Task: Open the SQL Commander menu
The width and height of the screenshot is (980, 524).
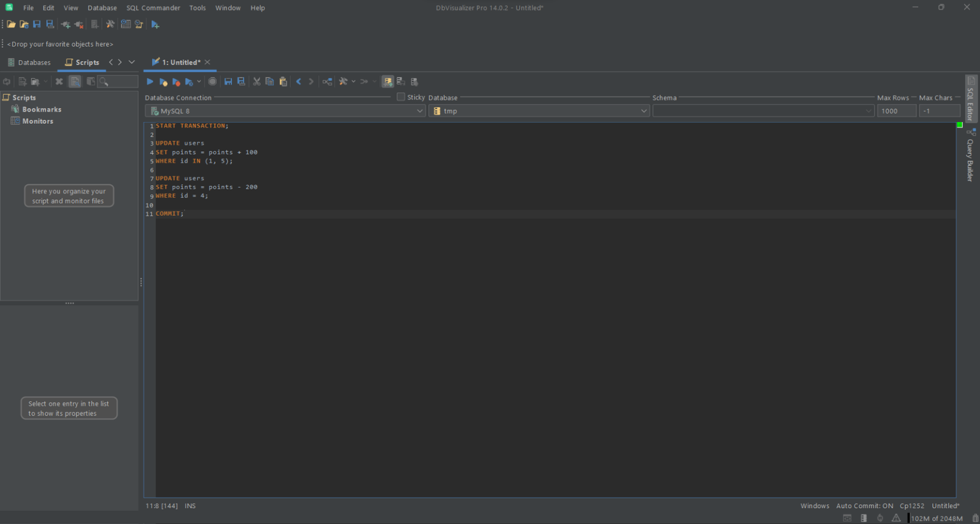Action: tap(153, 8)
